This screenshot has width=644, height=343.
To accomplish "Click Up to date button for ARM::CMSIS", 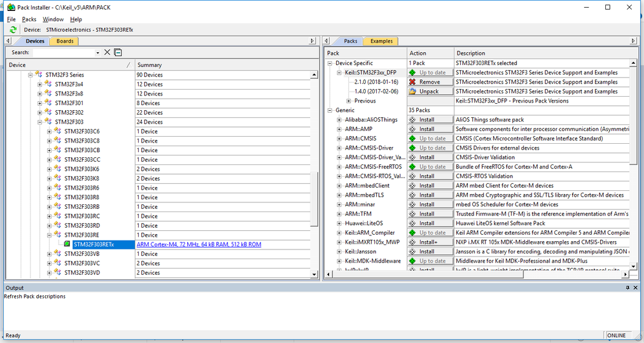I will [x=430, y=139].
